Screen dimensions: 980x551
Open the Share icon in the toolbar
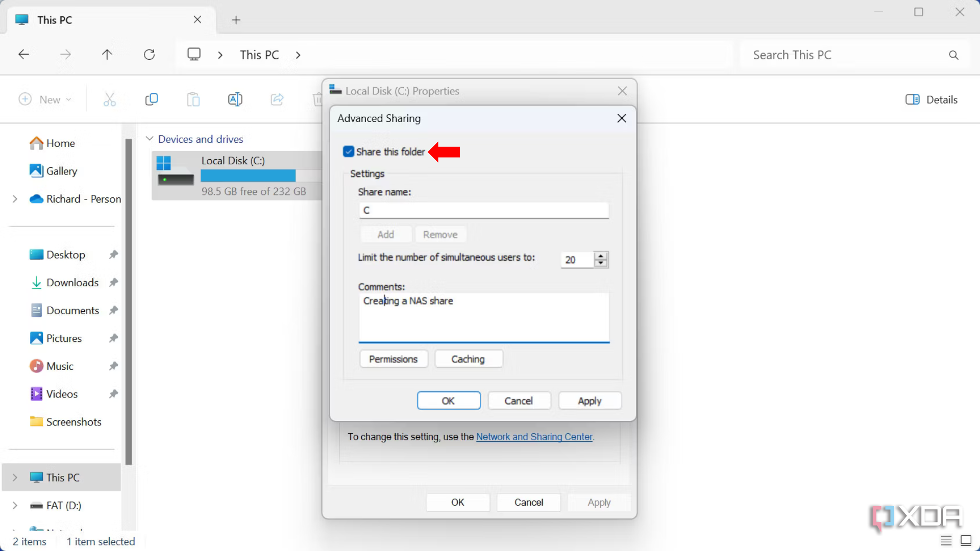(x=277, y=99)
